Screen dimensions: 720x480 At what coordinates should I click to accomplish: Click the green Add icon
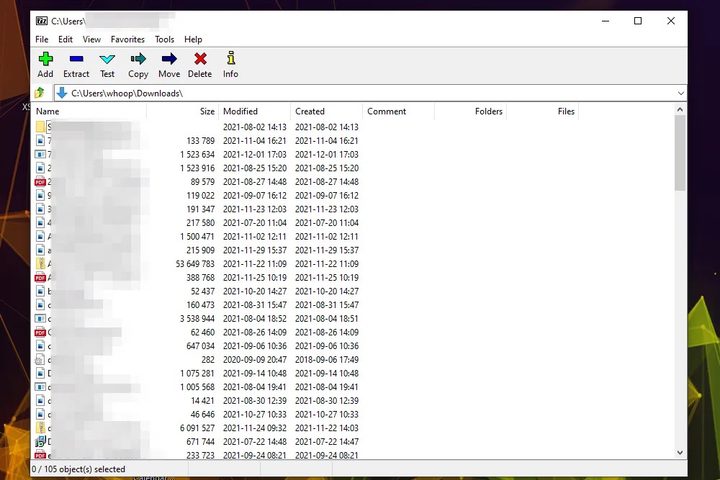tap(45, 60)
